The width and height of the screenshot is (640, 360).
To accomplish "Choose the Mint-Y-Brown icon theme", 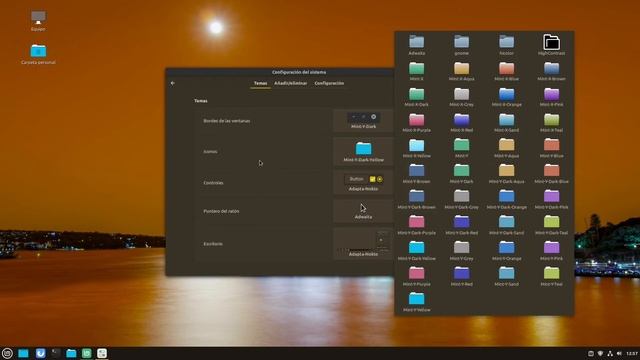I will [x=416, y=173].
